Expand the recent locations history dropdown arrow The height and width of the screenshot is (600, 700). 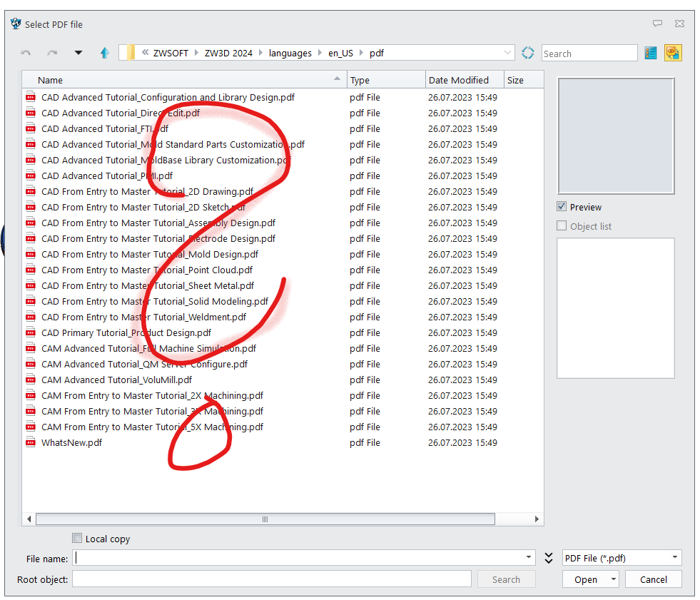tap(78, 53)
